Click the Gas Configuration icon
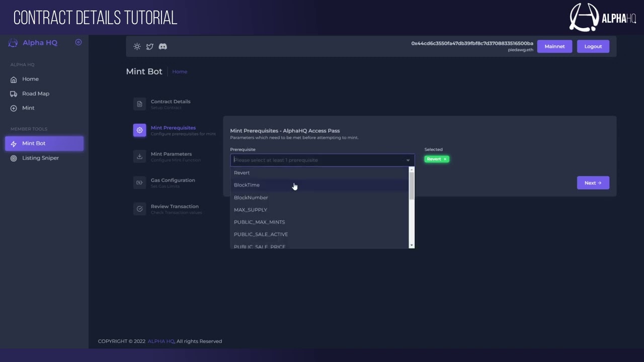 click(139, 183)
